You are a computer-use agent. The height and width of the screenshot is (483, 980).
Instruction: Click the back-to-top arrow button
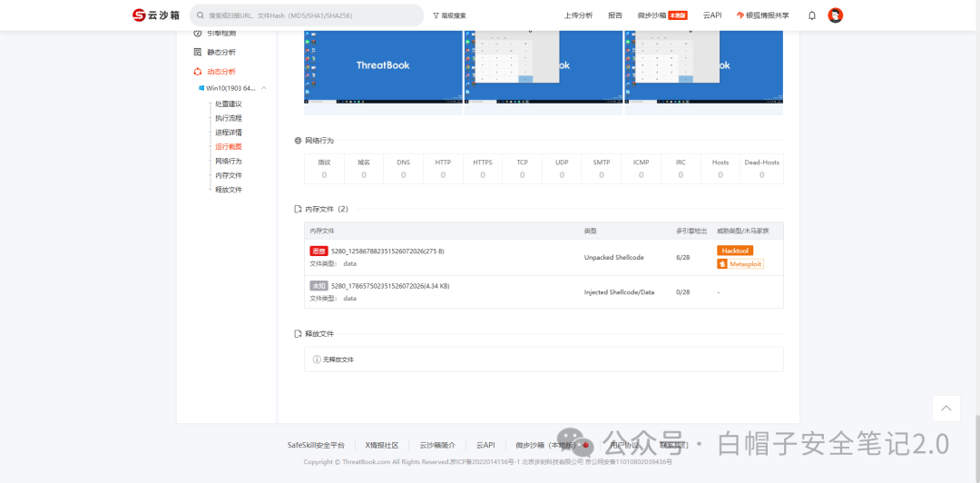coord(946,409)
